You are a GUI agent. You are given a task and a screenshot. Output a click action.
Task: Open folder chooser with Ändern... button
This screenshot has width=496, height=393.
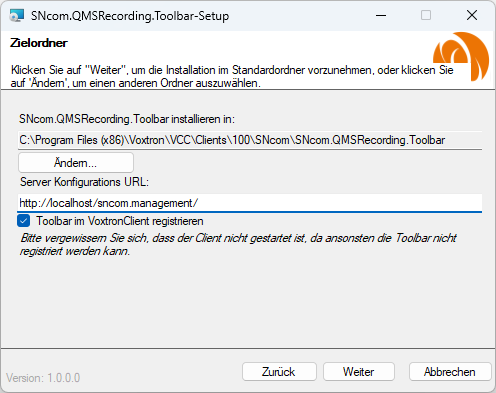pyautogui.click(x=76, y=163)
